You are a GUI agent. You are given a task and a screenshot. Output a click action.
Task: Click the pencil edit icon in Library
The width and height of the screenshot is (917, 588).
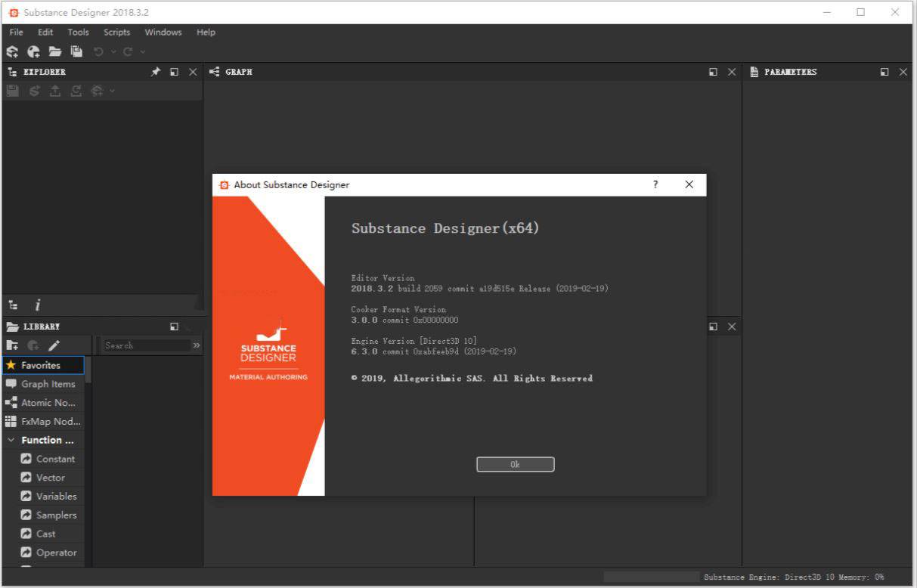click(54, 345)
